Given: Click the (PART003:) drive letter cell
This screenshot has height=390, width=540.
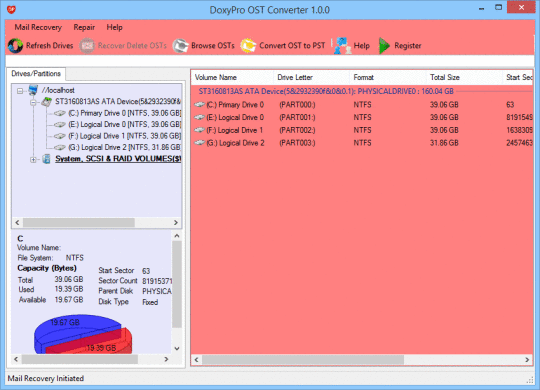Looking at the screenshot, I should coord(297,143).
